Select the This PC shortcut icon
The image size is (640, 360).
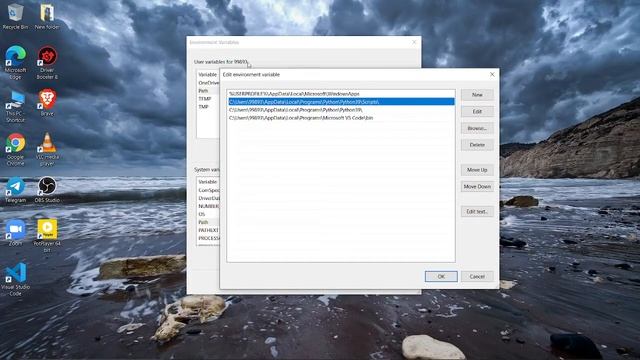(x=16, y=107)
